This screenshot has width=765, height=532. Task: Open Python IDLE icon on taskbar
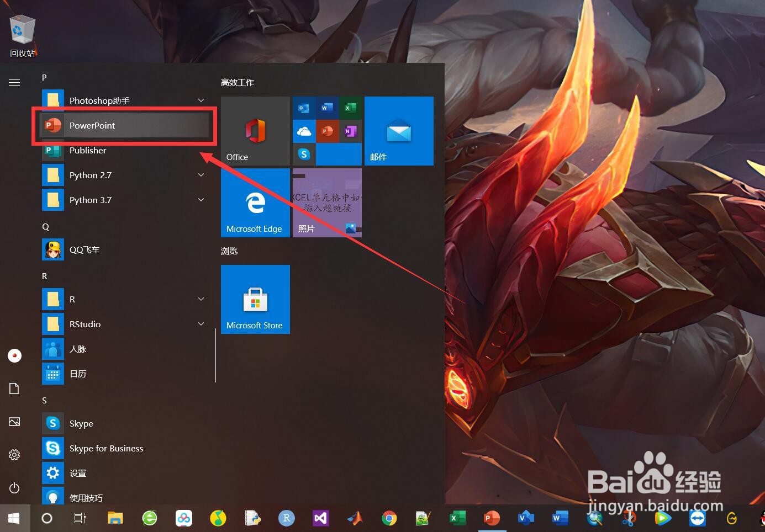tap(252, 518)
